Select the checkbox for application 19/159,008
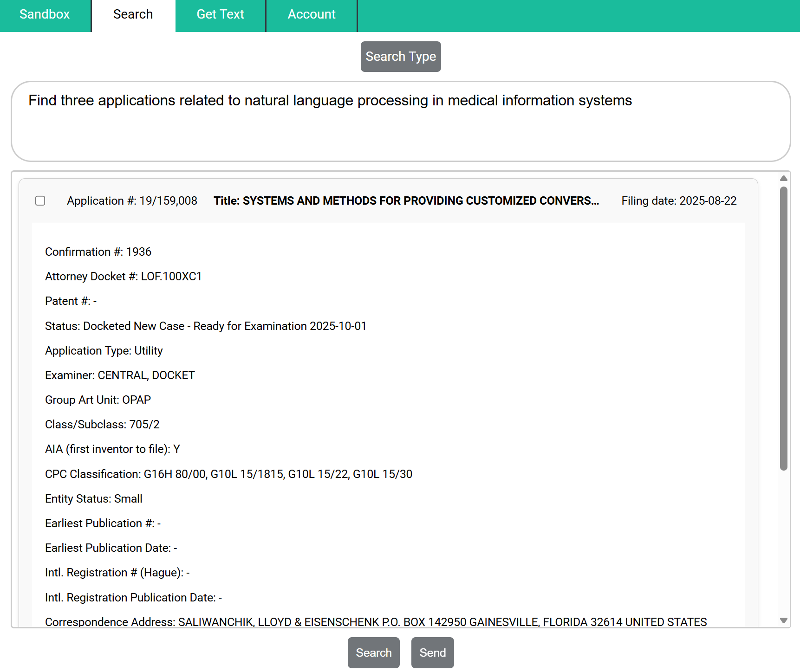The image size is (800, 672). click(40, 200)
